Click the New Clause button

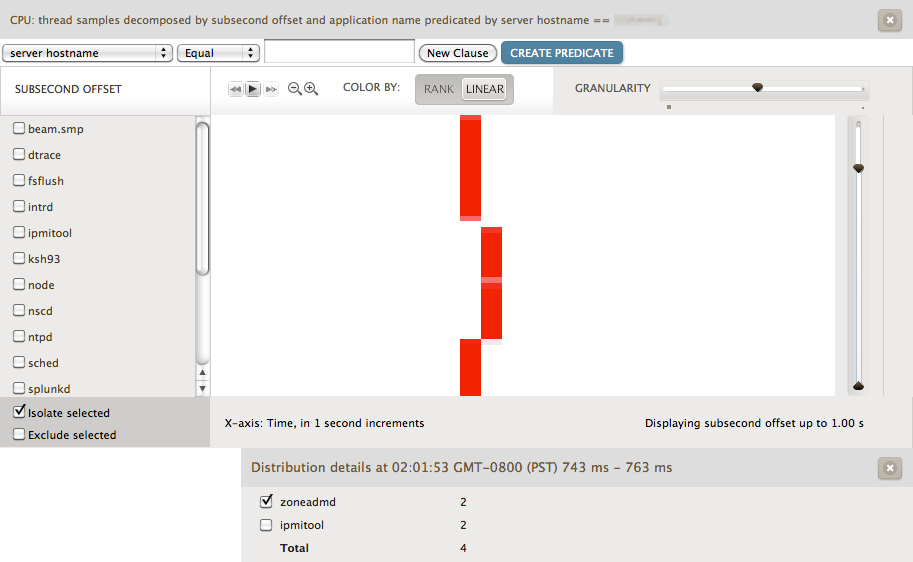tap(458, 53)
